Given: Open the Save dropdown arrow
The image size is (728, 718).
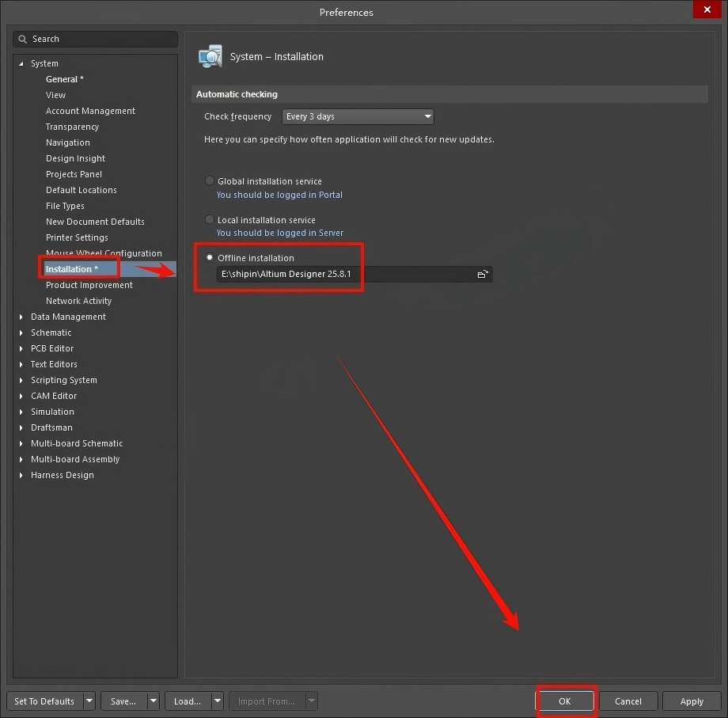Looking at the screenshot, I should pos(154,701).
